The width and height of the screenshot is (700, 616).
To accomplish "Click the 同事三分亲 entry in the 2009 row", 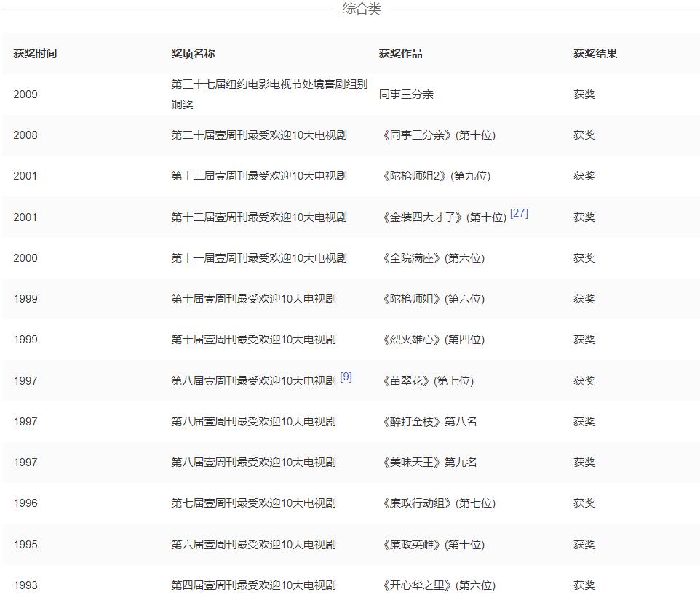I will pyautogui.click(x=406, y=94).
